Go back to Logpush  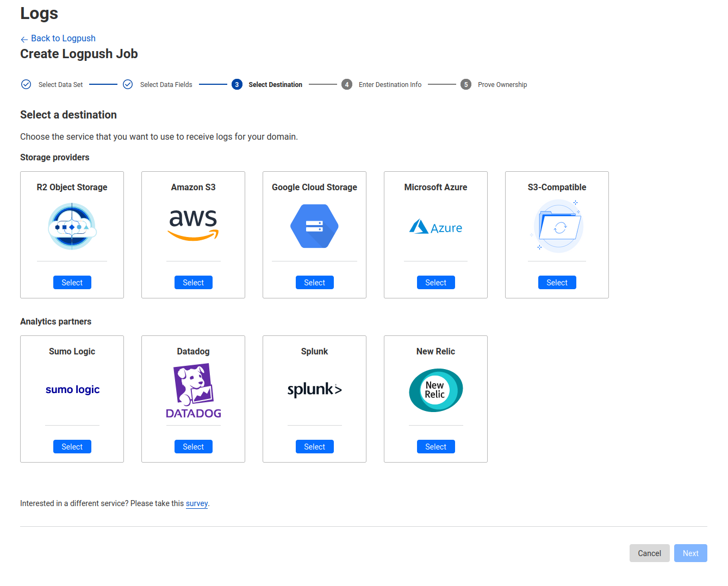tap(63, 38)
